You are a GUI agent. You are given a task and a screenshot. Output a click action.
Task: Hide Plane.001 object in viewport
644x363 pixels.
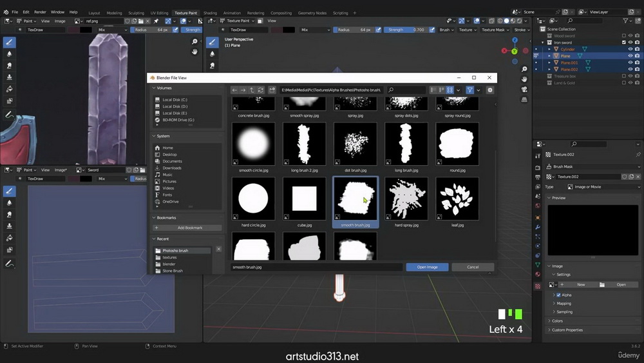point(630,63)
